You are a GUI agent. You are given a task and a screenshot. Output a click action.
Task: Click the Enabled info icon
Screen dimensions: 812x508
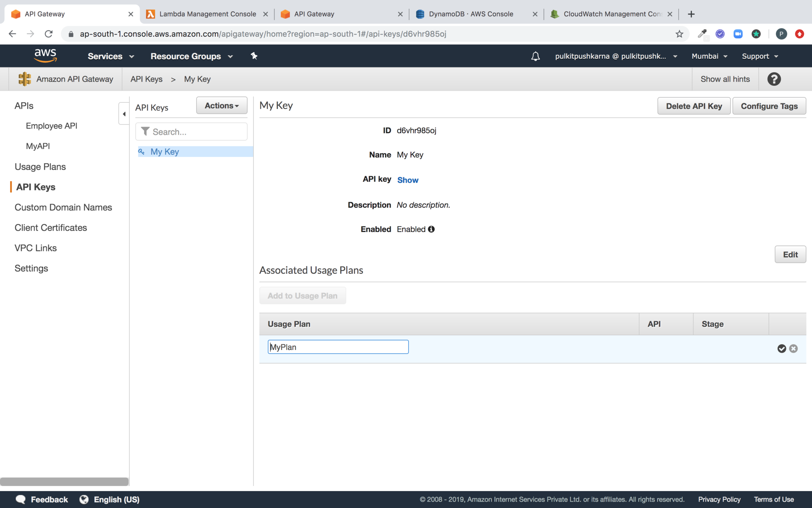point(431,229)
